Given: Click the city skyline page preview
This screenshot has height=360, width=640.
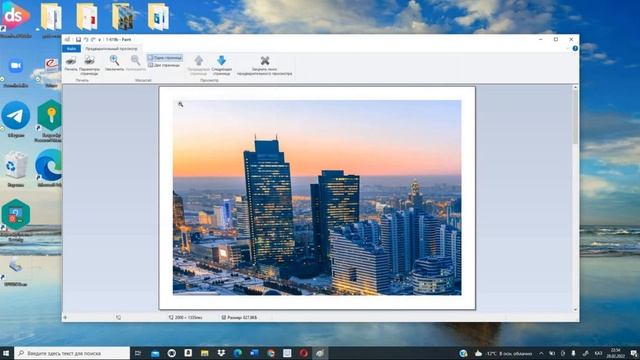Looking at the screenshot, I should click(x=317, y=198).
